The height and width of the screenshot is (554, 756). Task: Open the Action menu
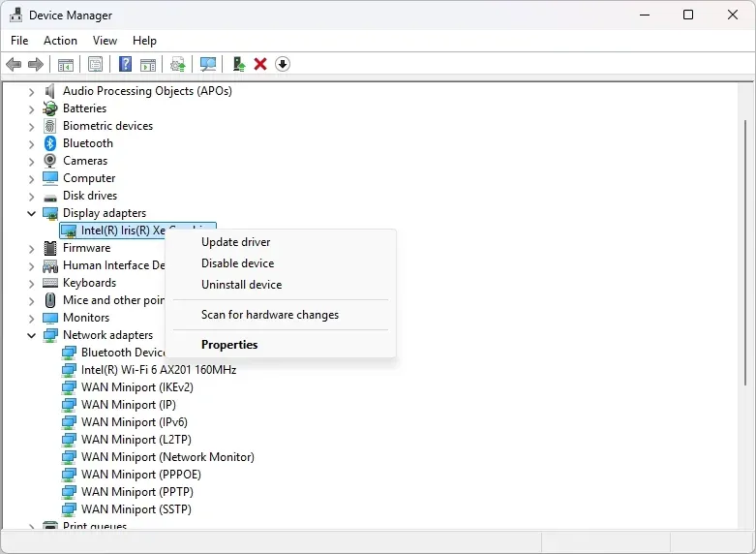(x=60, y=41)
